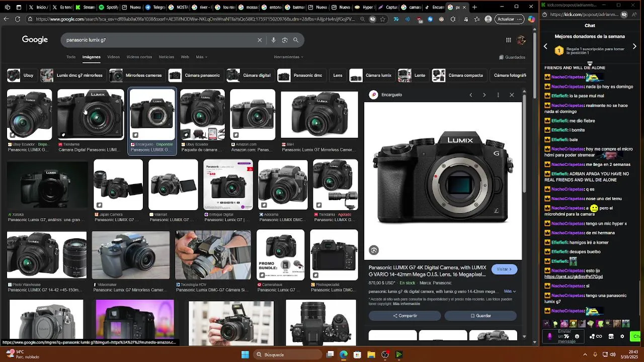
Task: Filter by Cámara compacta chip
Action: (459, 75)
